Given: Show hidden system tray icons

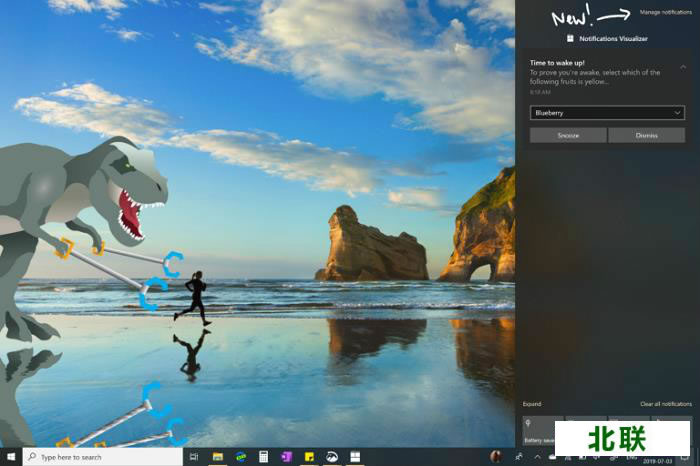Looking at the screenshot, I should [537, 457].
